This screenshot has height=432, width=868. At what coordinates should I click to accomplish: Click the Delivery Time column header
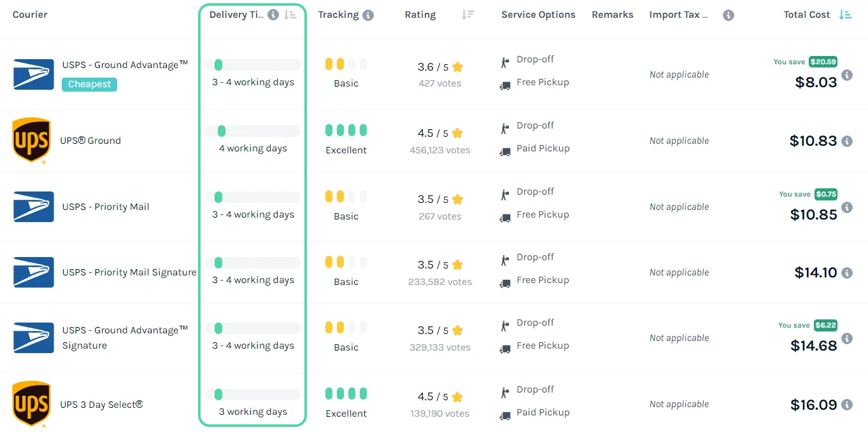pos(236,15)
